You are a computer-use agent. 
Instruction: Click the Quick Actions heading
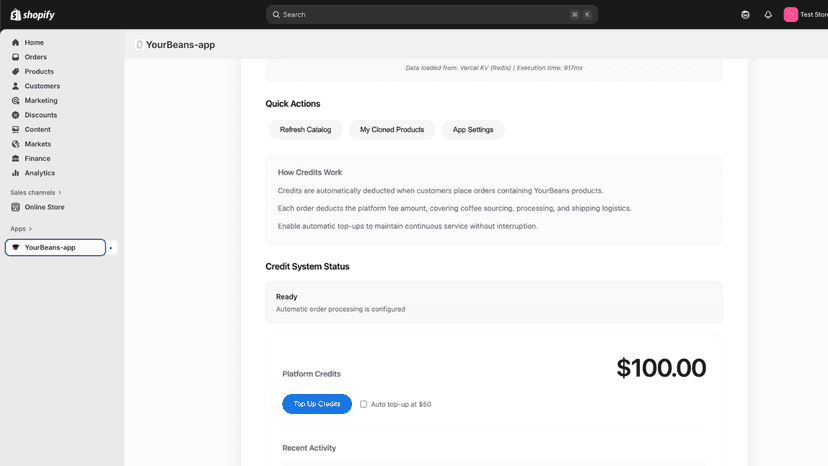(293, 104)
